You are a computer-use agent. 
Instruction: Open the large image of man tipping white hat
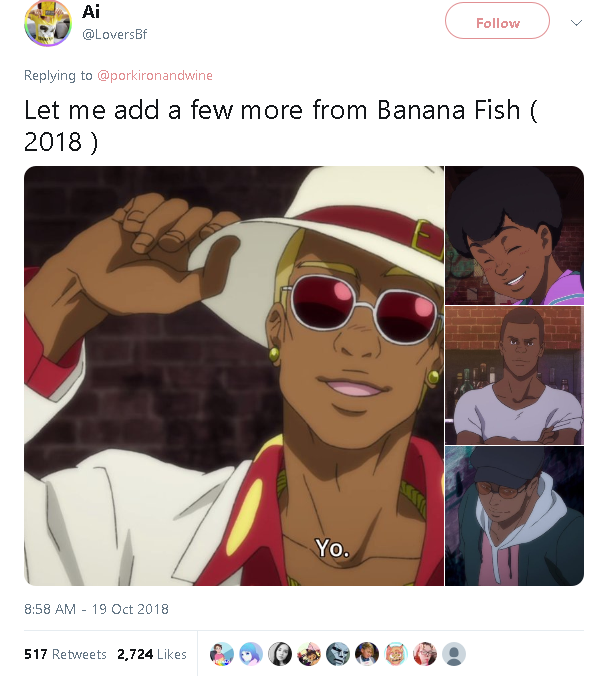(x=234, y=375)
